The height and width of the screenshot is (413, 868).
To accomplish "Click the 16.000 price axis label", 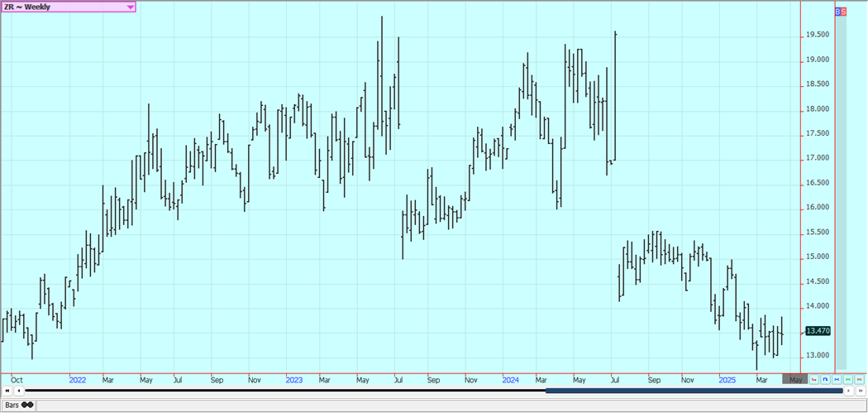I will click(x=817, y=208).
